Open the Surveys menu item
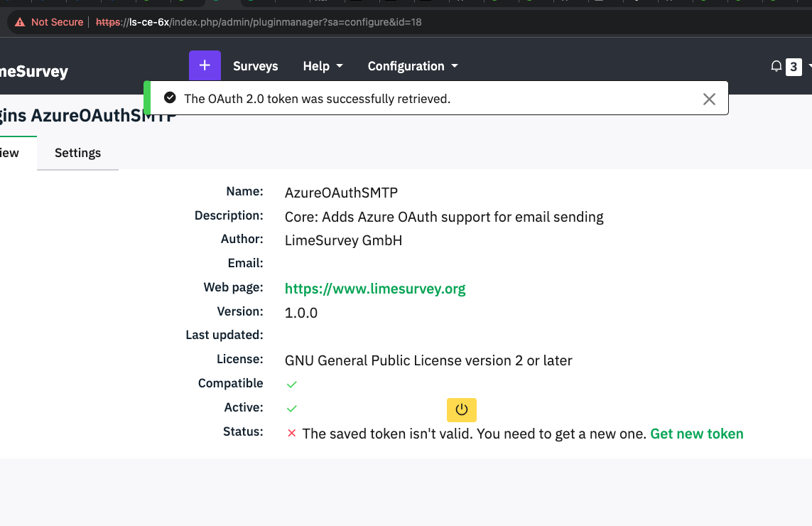The height and width of the screenshot is (526, 812). [x=255, y=66]
